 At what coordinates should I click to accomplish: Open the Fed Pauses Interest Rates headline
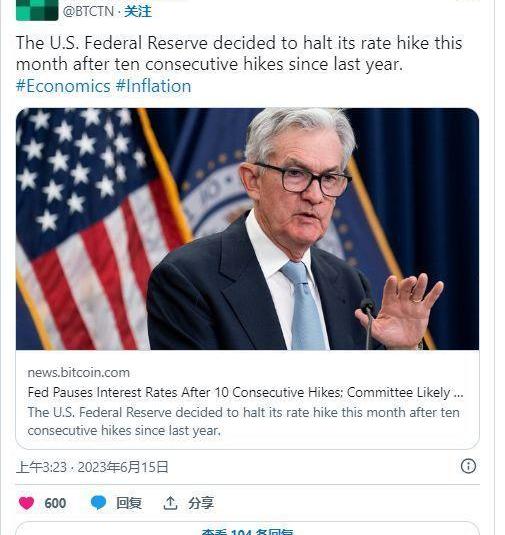point(245,392)
